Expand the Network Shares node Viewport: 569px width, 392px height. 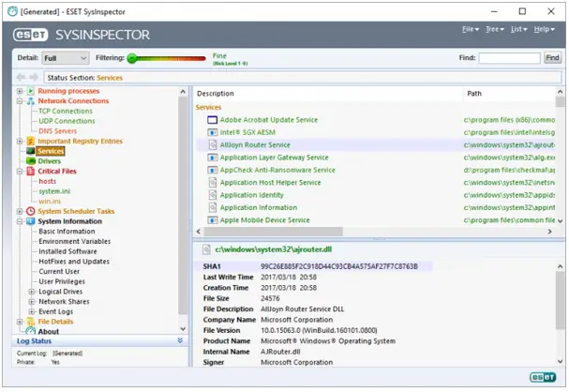point(32,302)
